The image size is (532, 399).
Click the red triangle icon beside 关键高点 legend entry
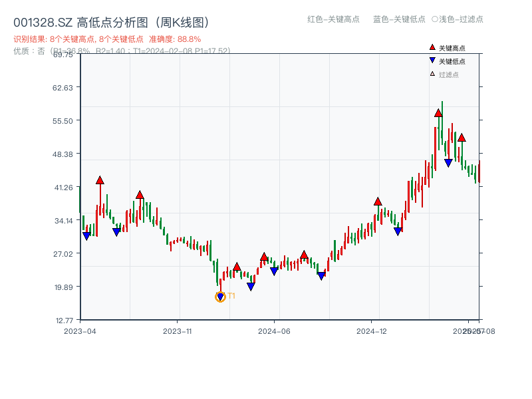click(432, 48)
